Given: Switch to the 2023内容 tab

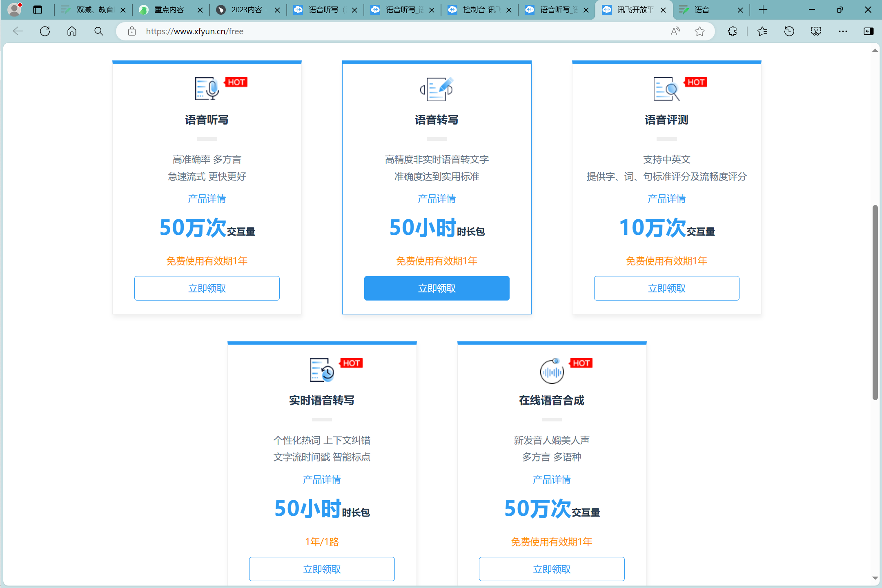Looking at the screenshot, I should click(248, 10).
